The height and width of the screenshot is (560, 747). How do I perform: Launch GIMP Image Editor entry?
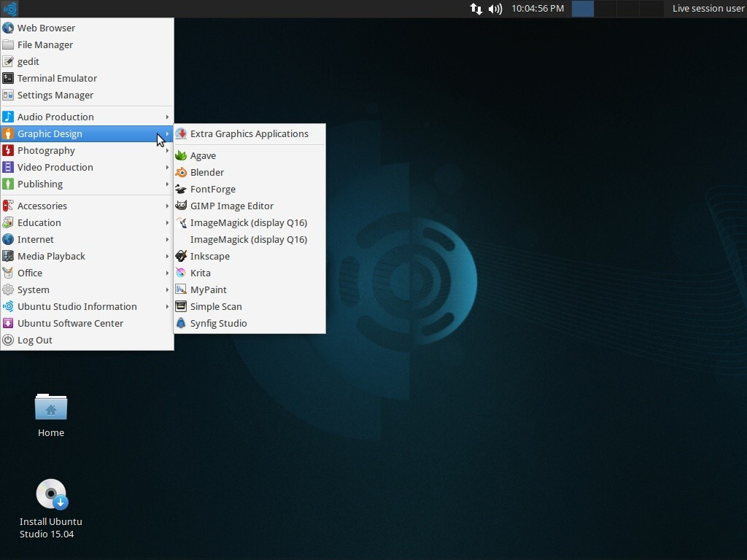[249, 206]
